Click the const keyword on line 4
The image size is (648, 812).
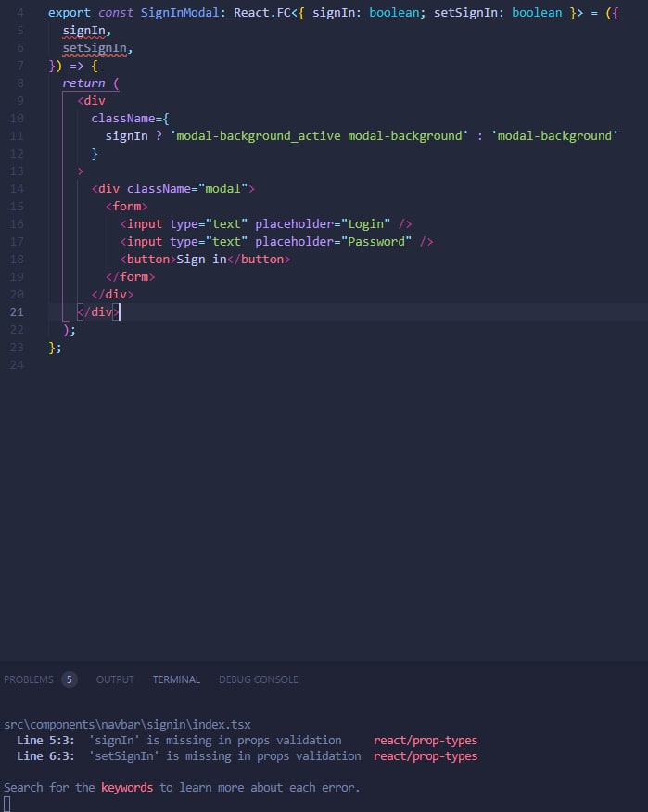point(116,13)
